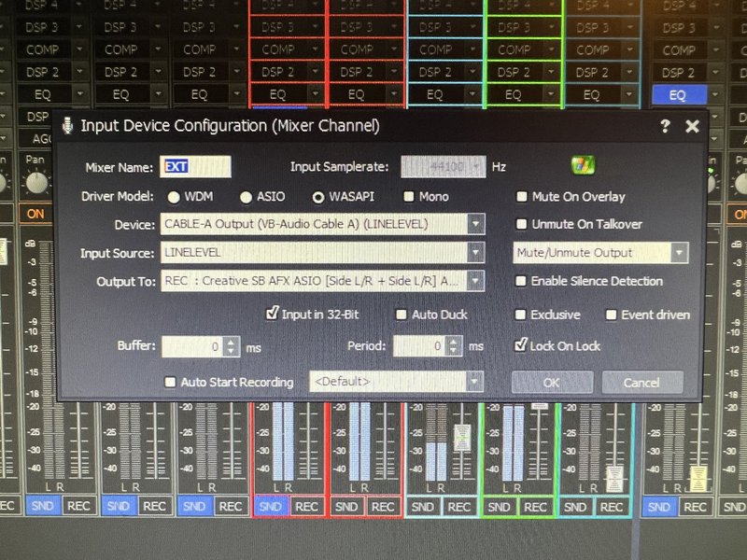Open EQ dropdown arrow in green-outlined channel
Viewport: 747px width, 560px height.
coord(551,95)
